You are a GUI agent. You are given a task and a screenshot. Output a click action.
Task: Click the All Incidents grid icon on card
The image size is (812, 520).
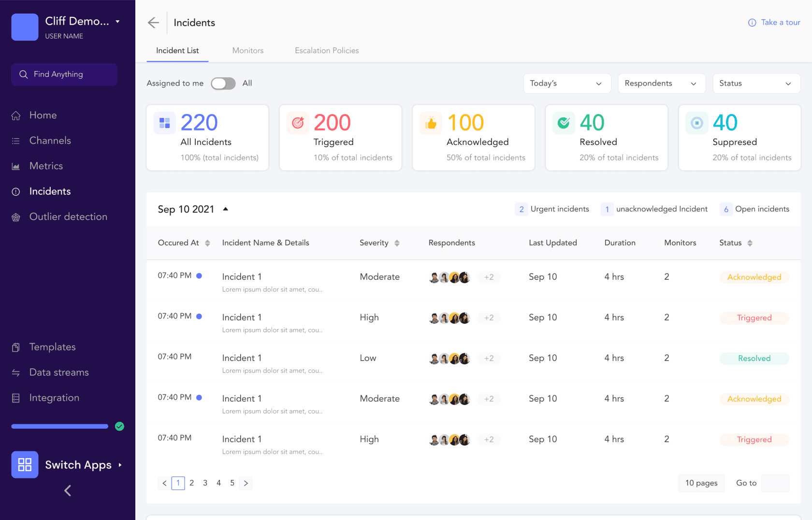165,123
